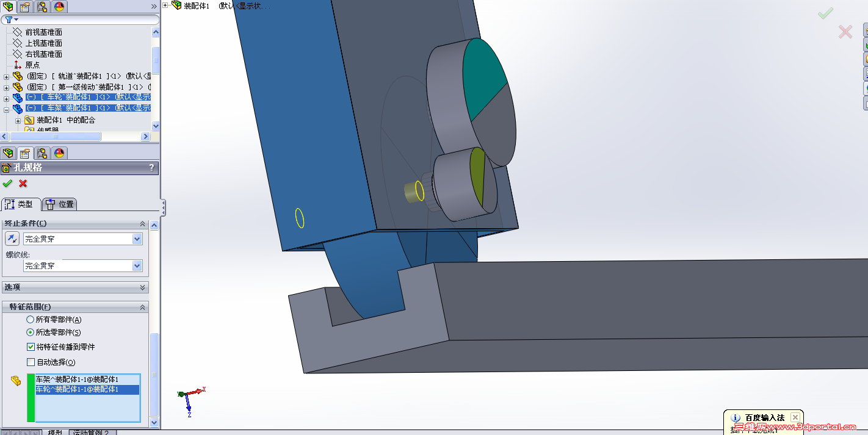The image size is (868, 435).
Task: Click the tree filter funnel icon
Action: 8,20
